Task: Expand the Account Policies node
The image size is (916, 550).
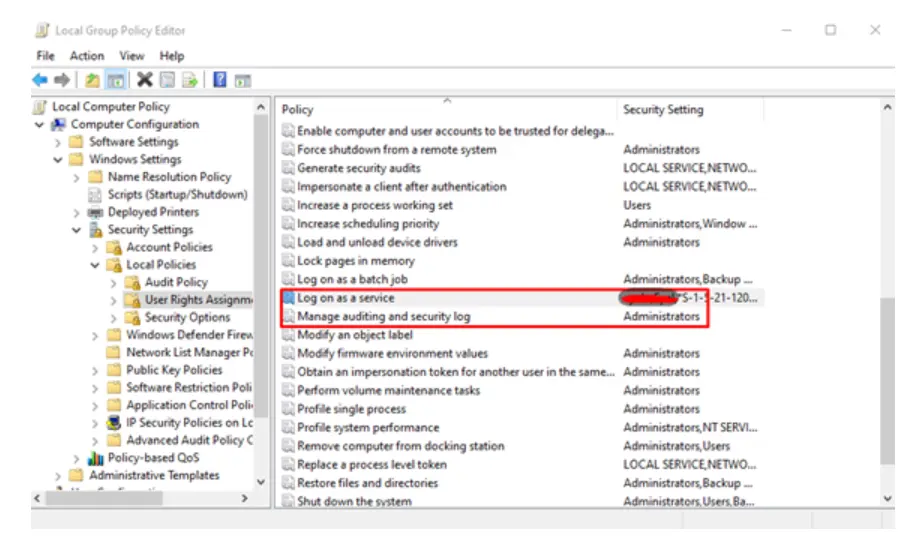Action: pos(95,247)
